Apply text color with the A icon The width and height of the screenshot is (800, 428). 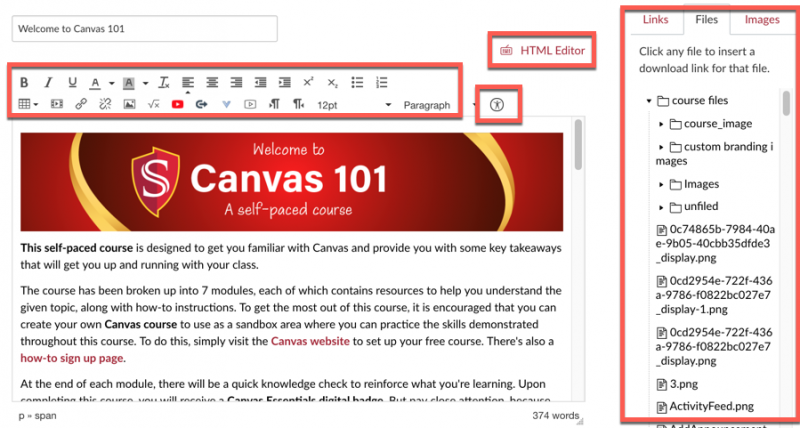(95, 83)
